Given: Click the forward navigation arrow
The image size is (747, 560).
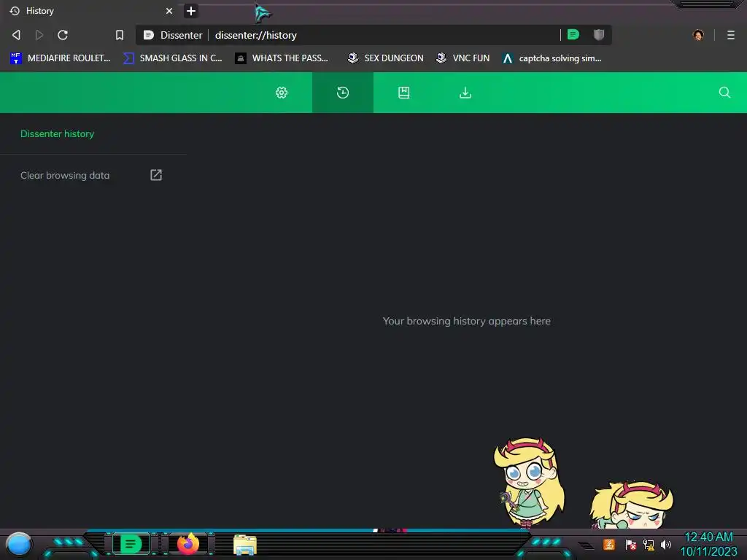Looking at the screenshot, I should 39,35.
